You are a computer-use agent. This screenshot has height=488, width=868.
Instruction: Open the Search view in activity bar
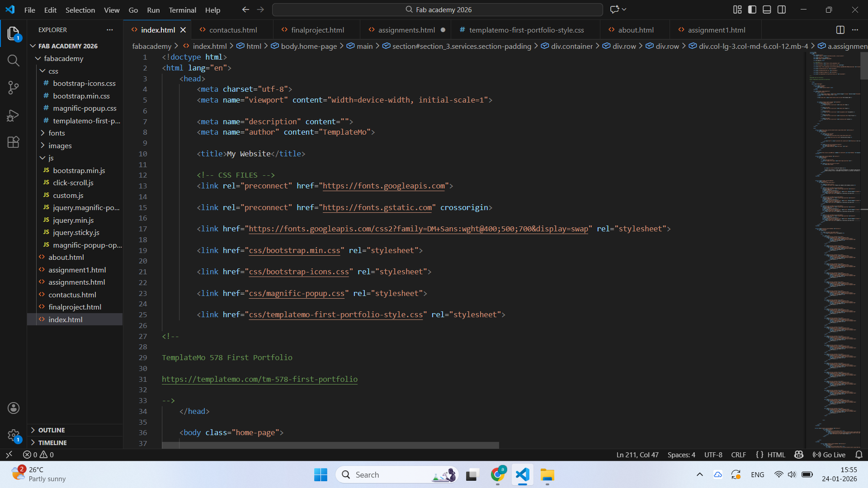(14, 61)
